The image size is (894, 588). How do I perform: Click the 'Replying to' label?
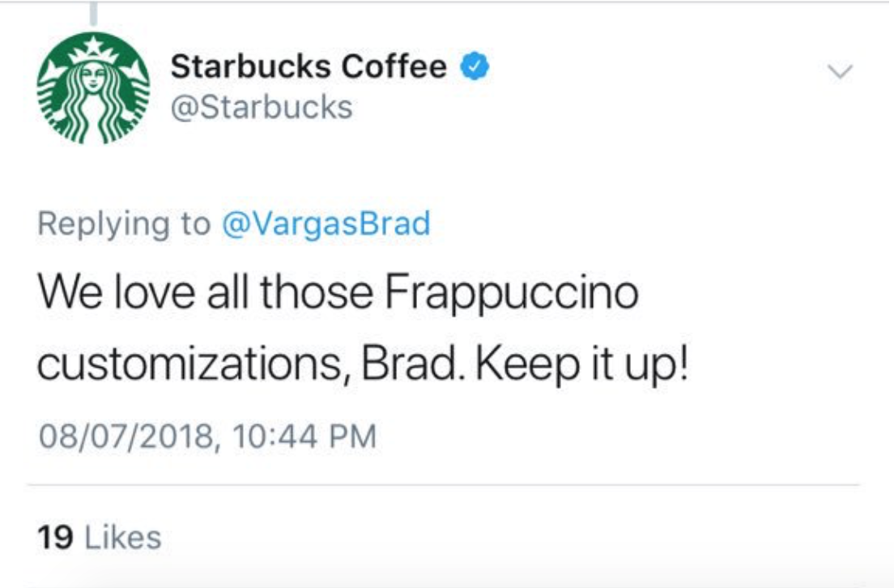pos(124,223)
